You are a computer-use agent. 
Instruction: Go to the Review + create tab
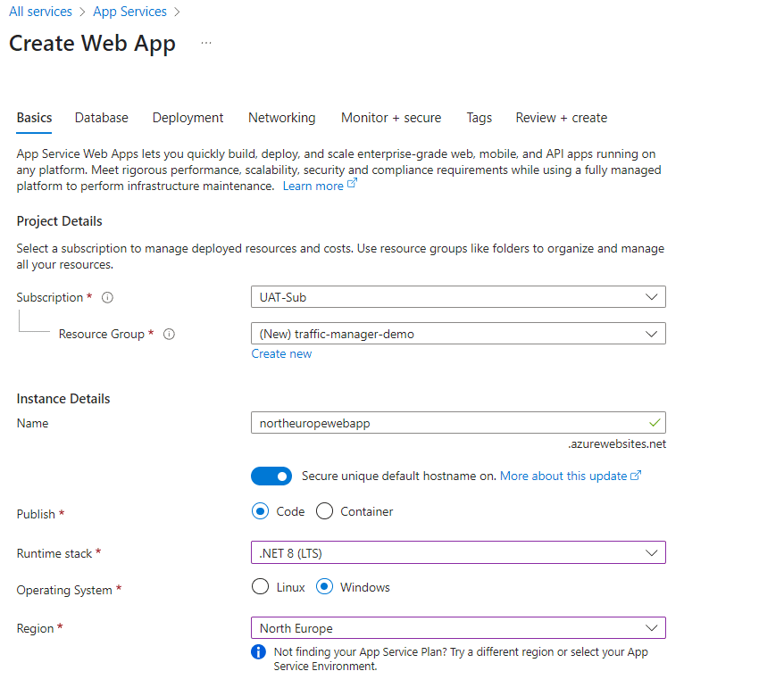tap(561, 118)
